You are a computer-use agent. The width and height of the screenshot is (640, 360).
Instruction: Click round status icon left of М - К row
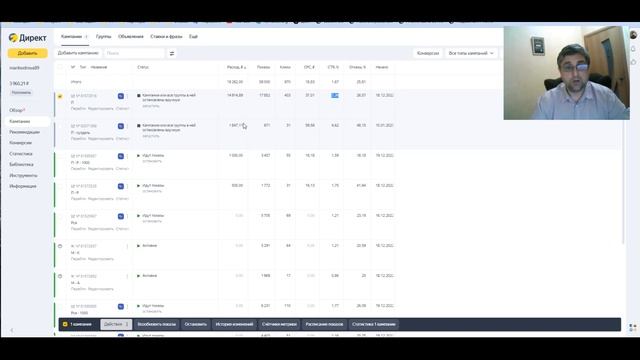click(x=60, y=246)
